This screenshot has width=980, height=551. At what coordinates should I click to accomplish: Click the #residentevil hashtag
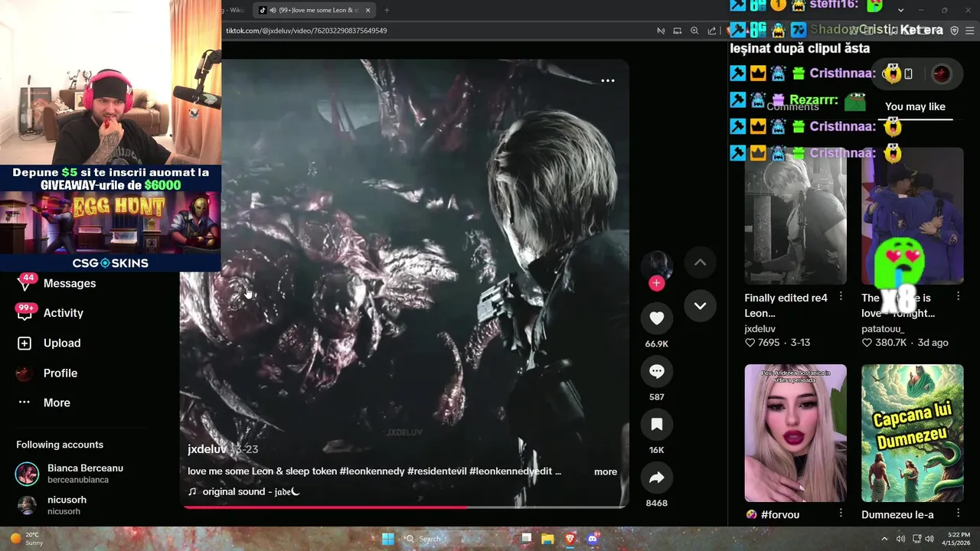tap(437, 471)
